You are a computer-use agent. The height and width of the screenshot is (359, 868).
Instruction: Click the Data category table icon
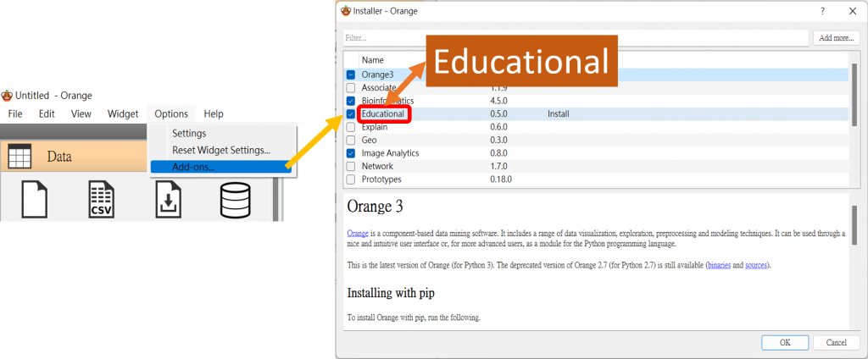[20, 156]
